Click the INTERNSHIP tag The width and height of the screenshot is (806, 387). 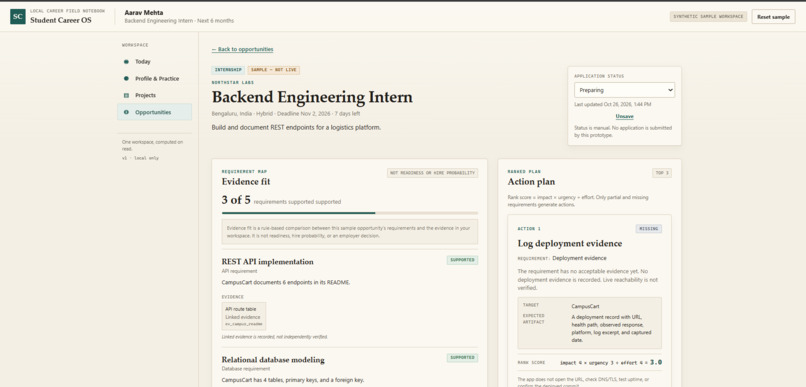coord(228,70)
